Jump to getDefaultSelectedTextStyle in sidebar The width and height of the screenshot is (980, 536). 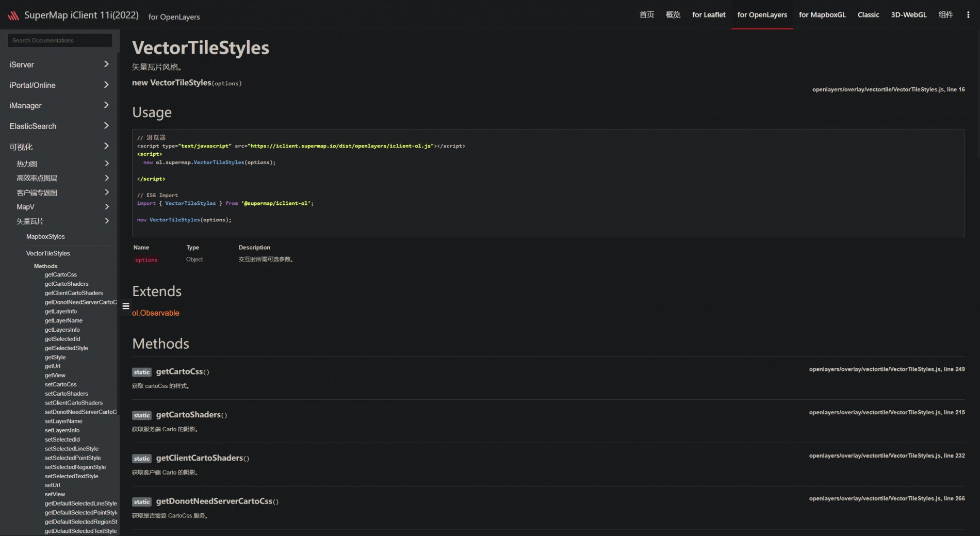[81, 531]
